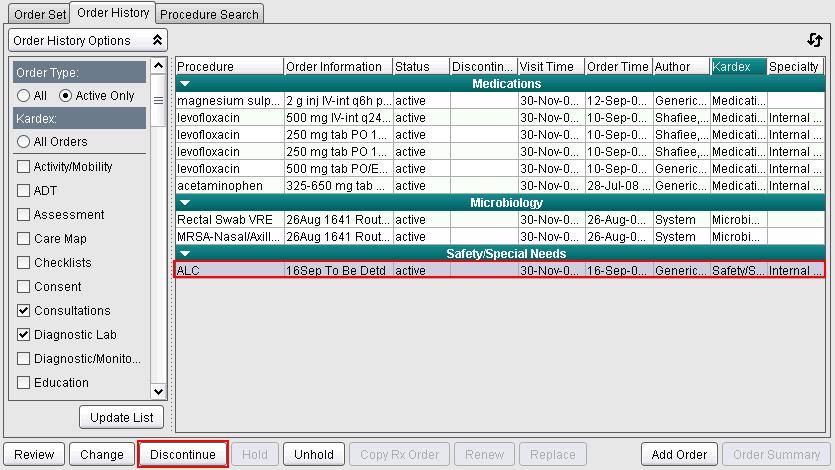
Task: Click the '28-Jul-08' order time cell
Action: pos(619,186)
